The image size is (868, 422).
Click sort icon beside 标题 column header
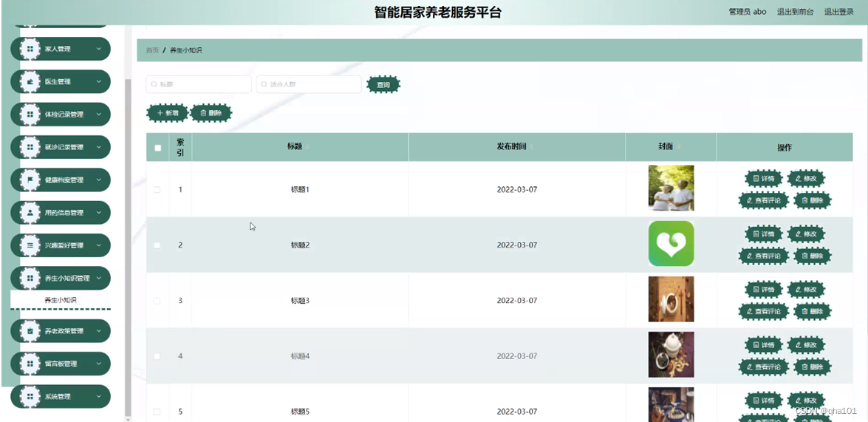click(x=308, y=147)
